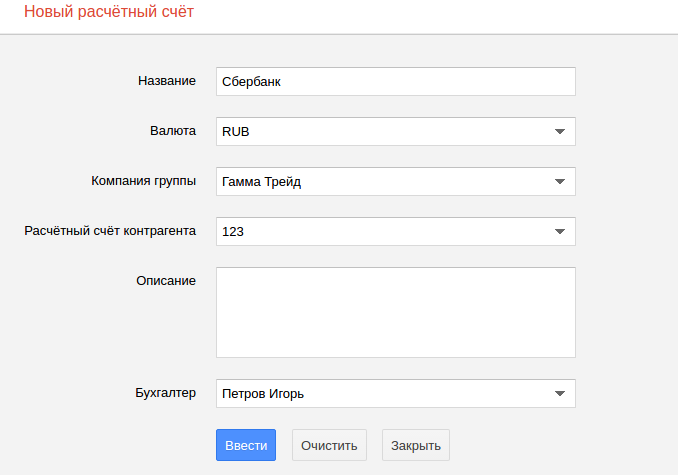Click the Новый расчётный счёт heading
678x475 pixels.
pyautogui.click(x=109, y=13)
